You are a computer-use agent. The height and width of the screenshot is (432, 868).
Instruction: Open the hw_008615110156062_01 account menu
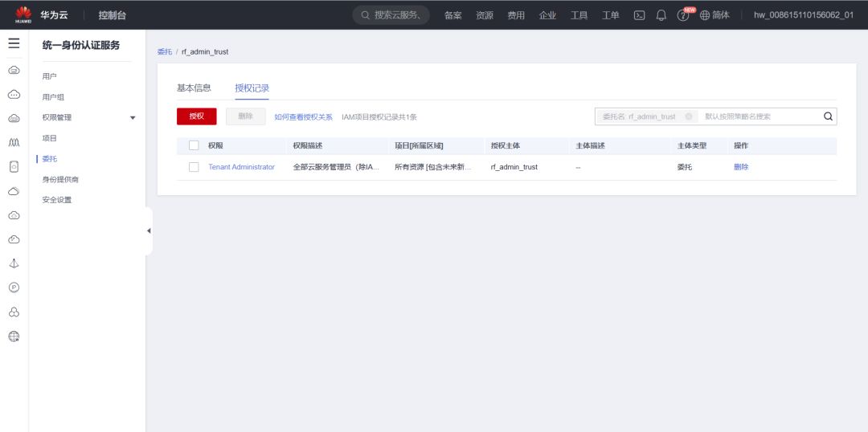pos(804,15)
